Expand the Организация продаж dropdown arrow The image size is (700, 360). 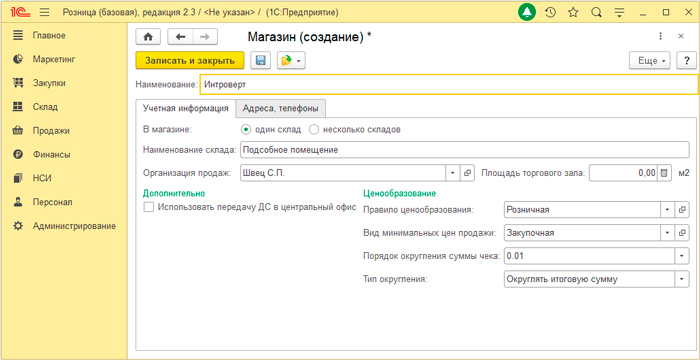click(x=452, y=173)
